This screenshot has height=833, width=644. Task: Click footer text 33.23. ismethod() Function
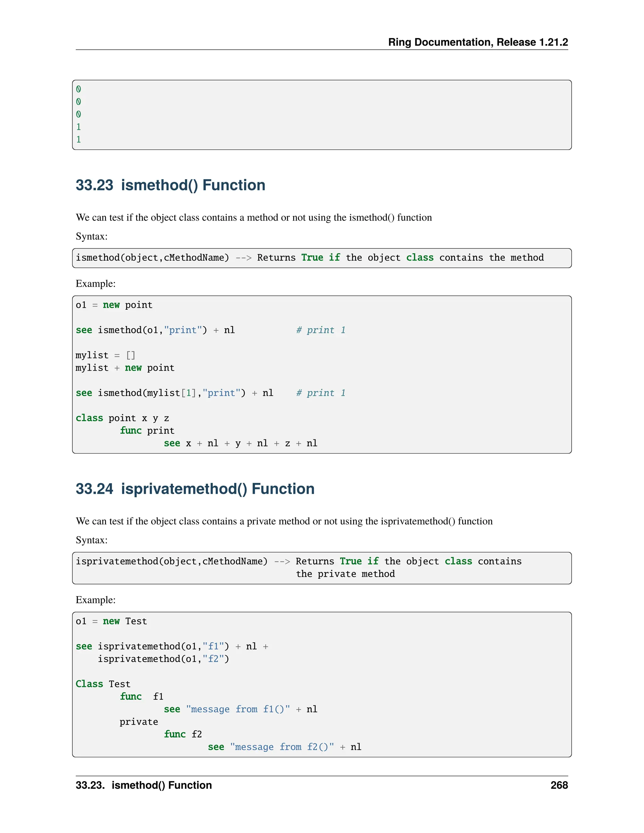click(143, 785)
